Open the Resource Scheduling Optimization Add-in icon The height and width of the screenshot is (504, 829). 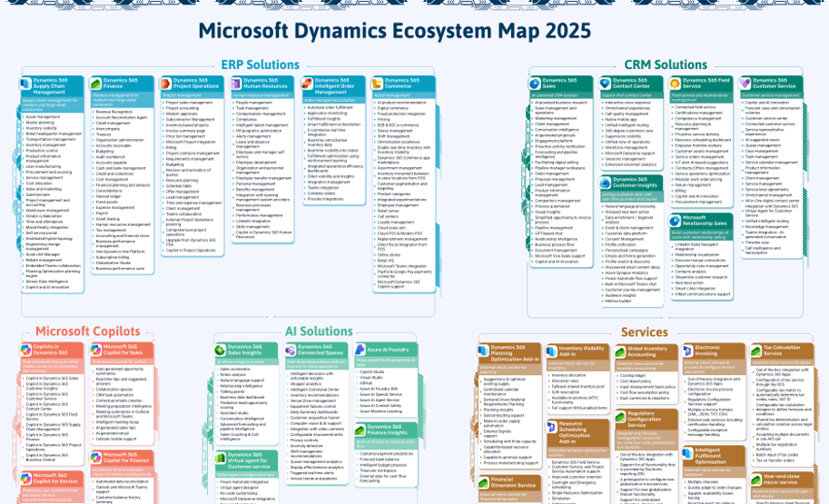552,427
